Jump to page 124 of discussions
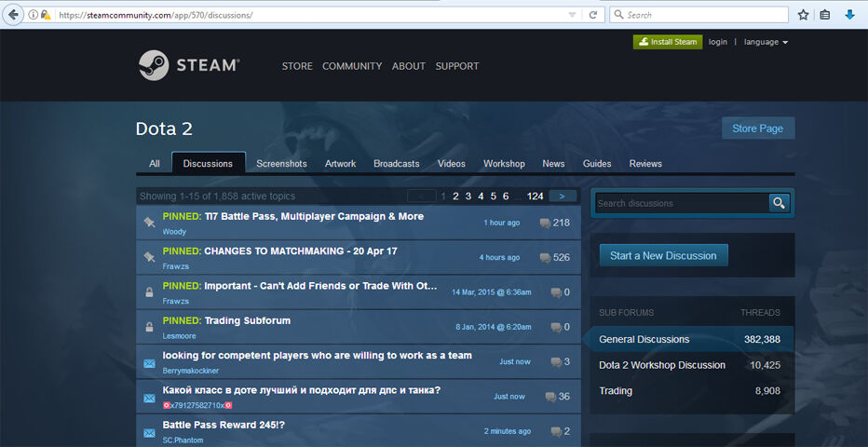The image size is (868, 447). pos(535,196)
